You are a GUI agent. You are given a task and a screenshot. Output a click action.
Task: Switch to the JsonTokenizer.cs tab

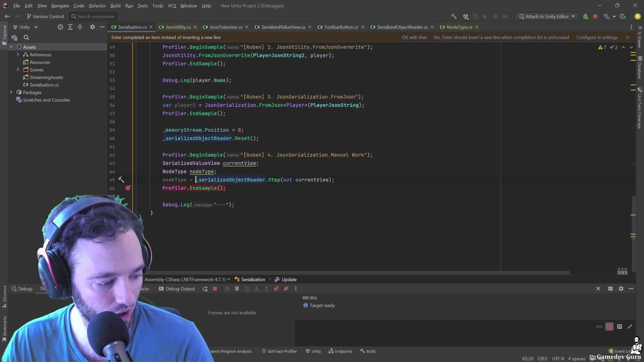coord(223,27)
